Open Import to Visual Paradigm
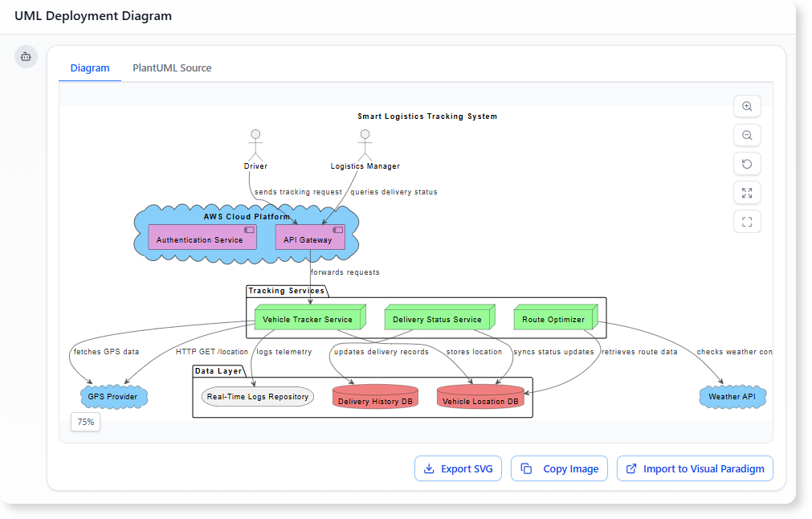The height and width of the screenshot is (519, 812). pyautogui.click(x=695, y=468)
